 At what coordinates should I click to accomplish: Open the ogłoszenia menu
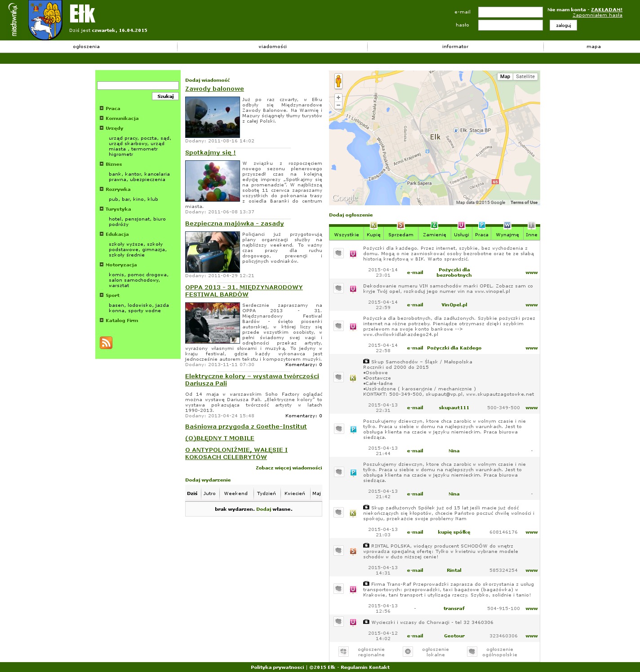tap(86, 47)
